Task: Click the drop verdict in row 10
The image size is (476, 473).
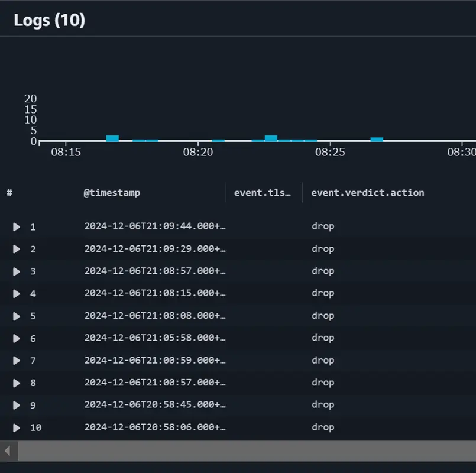Action: tap(323, 427)
